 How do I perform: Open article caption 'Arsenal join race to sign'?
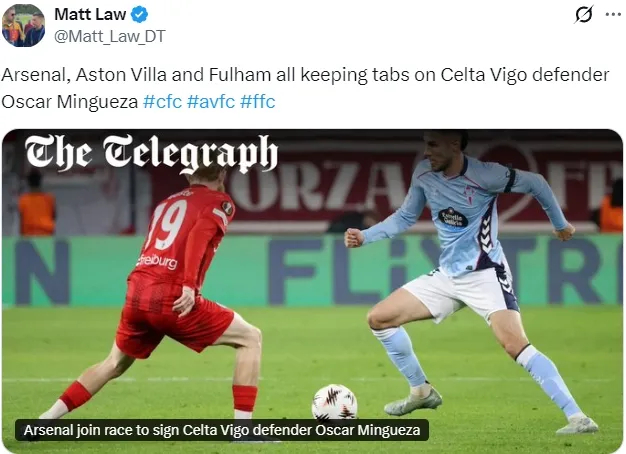coord(222,430)
